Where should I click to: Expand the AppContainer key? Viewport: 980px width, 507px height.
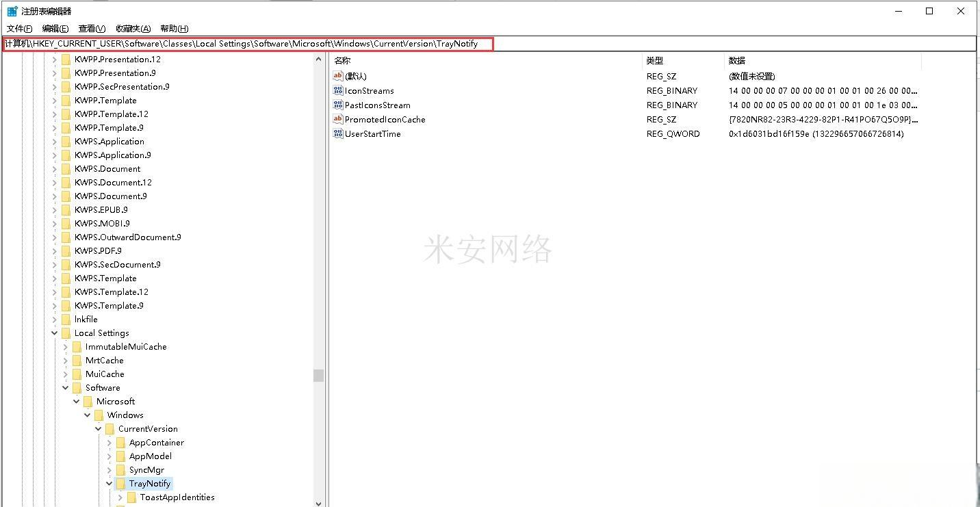(x=109, y=443)
